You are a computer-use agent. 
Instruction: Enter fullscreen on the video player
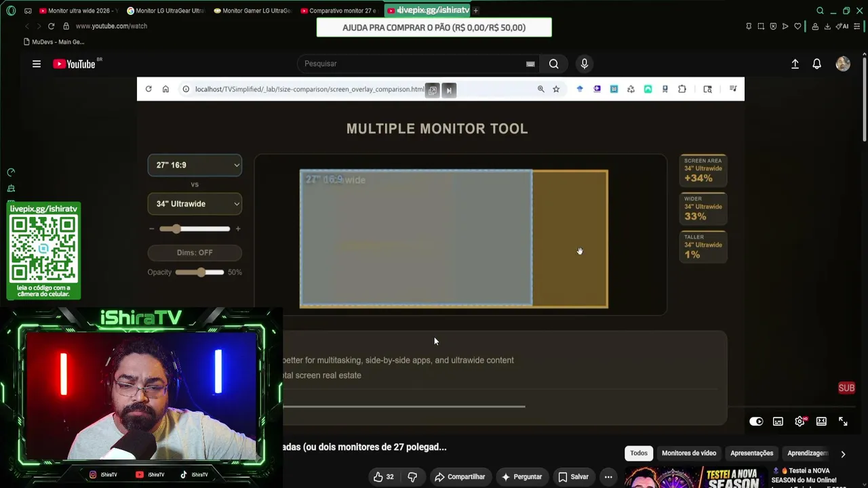click(x=843, y=422)
